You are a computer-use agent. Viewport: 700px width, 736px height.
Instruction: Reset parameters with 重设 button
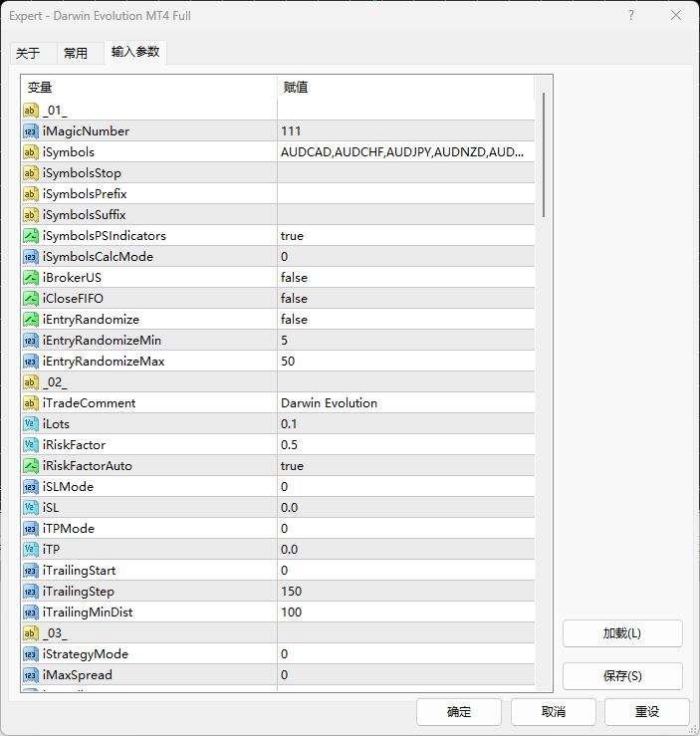tap(647, 711)
